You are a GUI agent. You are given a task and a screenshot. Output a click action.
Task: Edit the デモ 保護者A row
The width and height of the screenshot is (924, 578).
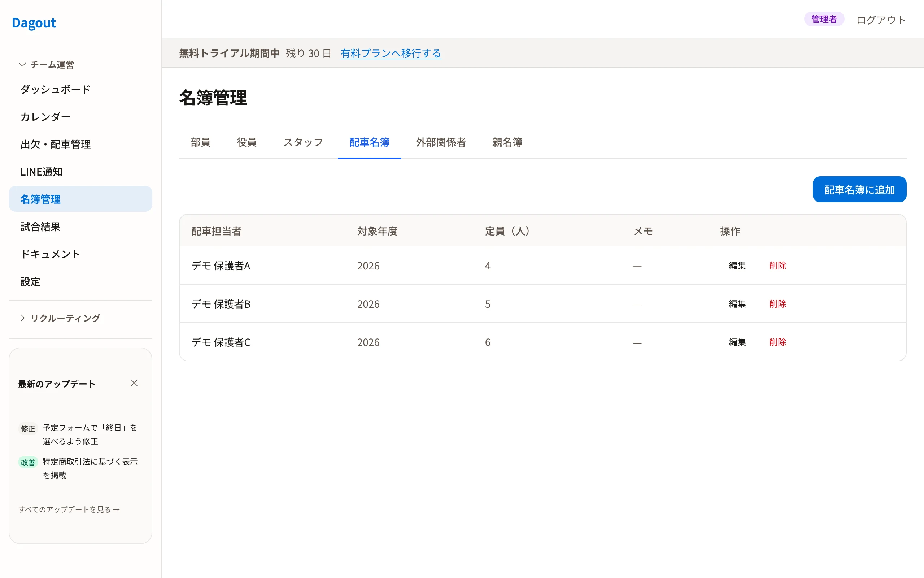coord(737,265)
